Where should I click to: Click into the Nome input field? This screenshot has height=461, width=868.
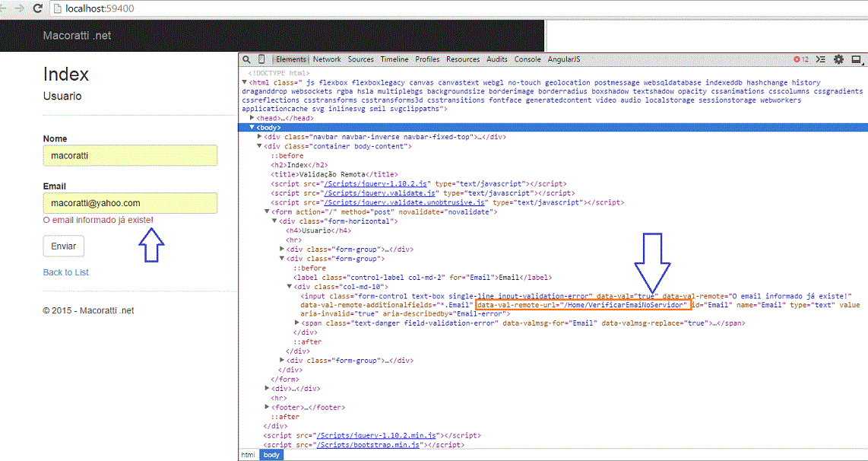click(130, 156)
